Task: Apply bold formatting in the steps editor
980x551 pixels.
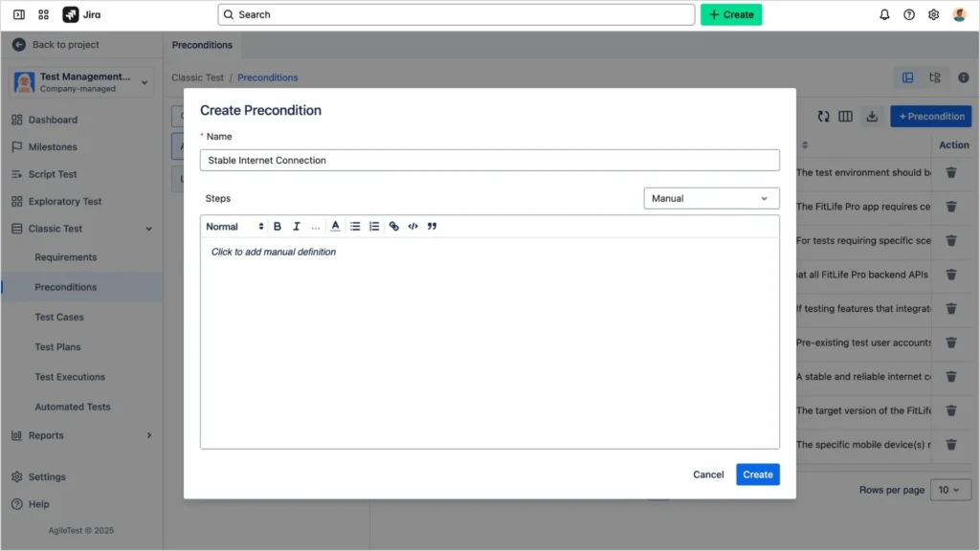Action: (x=278, y=226)
